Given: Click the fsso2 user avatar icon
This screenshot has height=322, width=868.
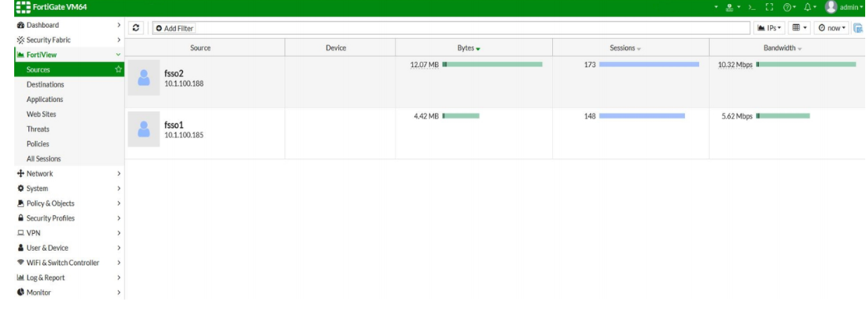Looking at the screenshot, I should (143, 78).
